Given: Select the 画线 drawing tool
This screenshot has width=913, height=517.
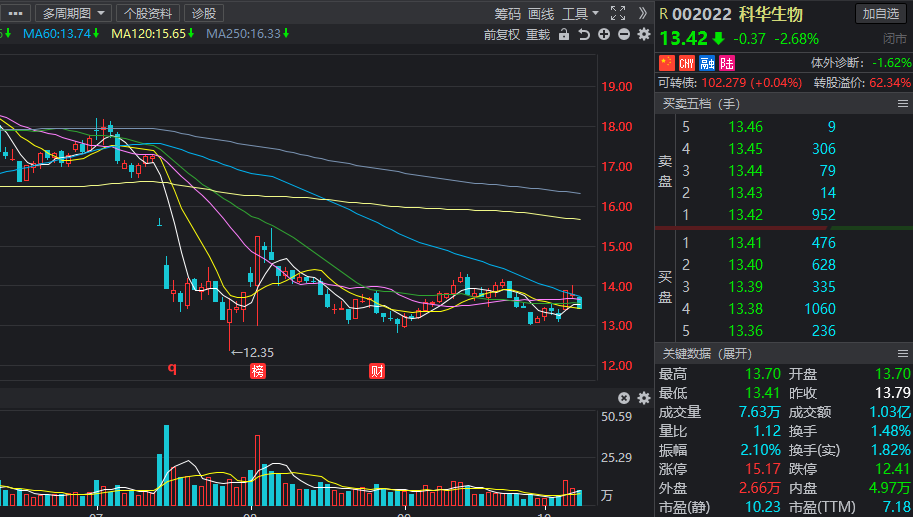Looking at the screenshot, I should pos(541,13).
